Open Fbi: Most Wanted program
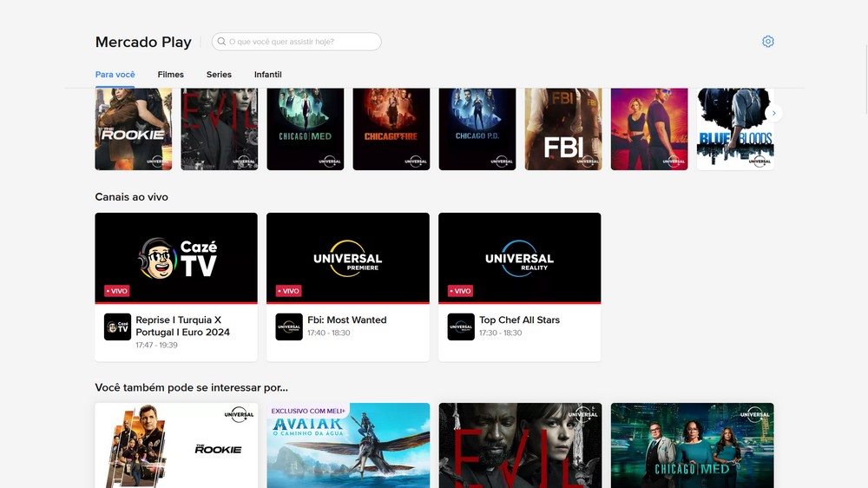Viewport: 868px width, 488px height. pos(346,320)
